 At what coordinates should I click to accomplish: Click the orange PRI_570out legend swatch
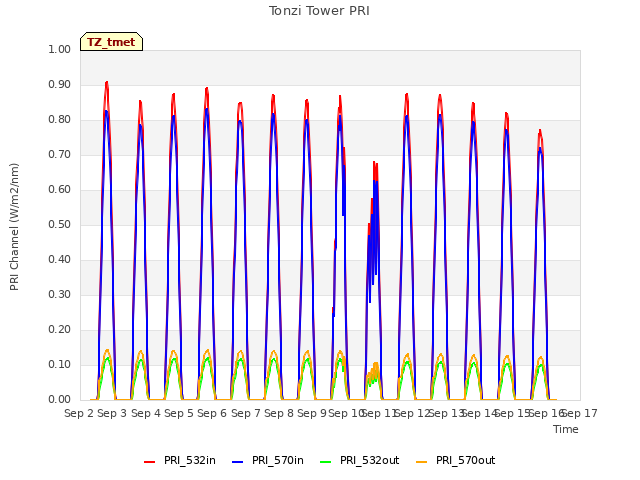coord(422,462)
